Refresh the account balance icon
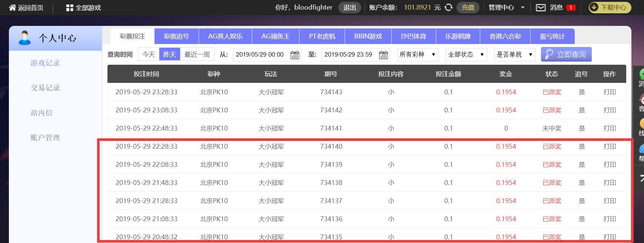Image resolution: width=644 pixels, height=243 pixels. [x=448, y=7]
